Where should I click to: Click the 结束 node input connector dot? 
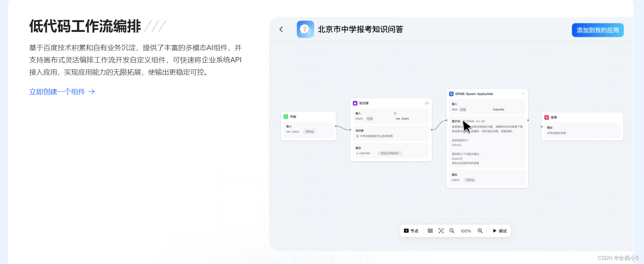[x=542, y=127]
